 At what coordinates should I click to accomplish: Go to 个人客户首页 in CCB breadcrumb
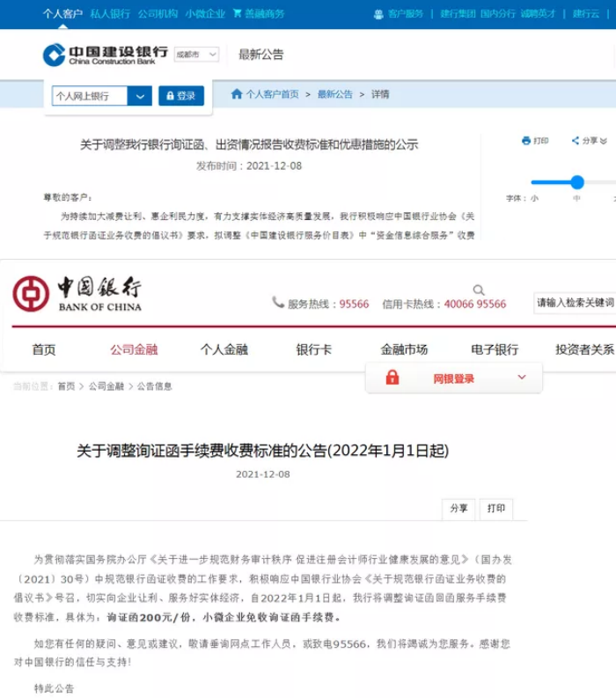(x=273, y=94)
